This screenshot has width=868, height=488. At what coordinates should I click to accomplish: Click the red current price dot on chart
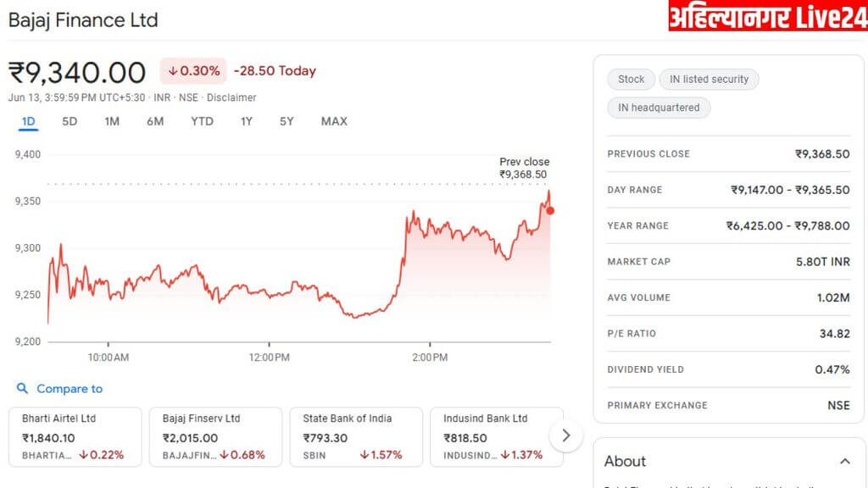(550, 210)
